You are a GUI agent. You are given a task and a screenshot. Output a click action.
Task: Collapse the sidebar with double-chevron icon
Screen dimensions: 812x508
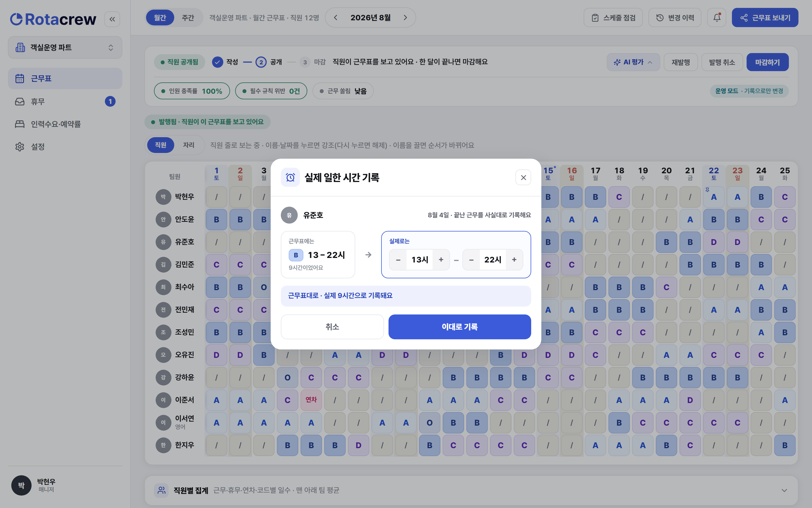[x=112, y=19]
